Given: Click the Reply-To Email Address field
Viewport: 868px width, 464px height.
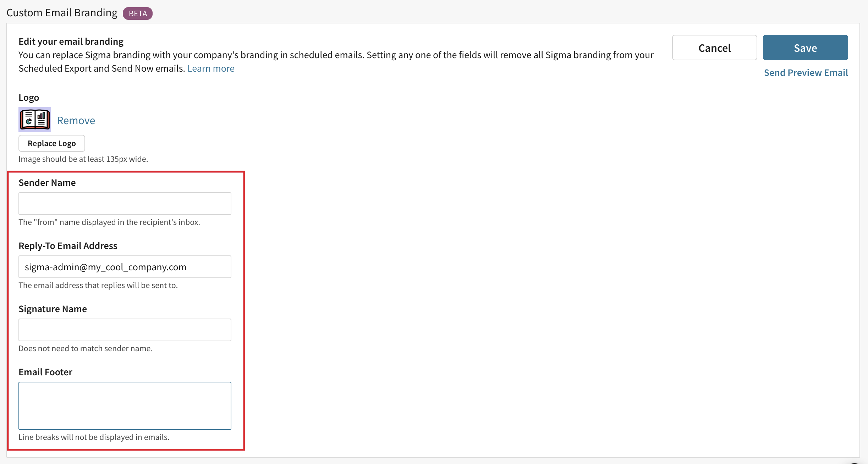Looking at the screenshot, I should (125, 267).
